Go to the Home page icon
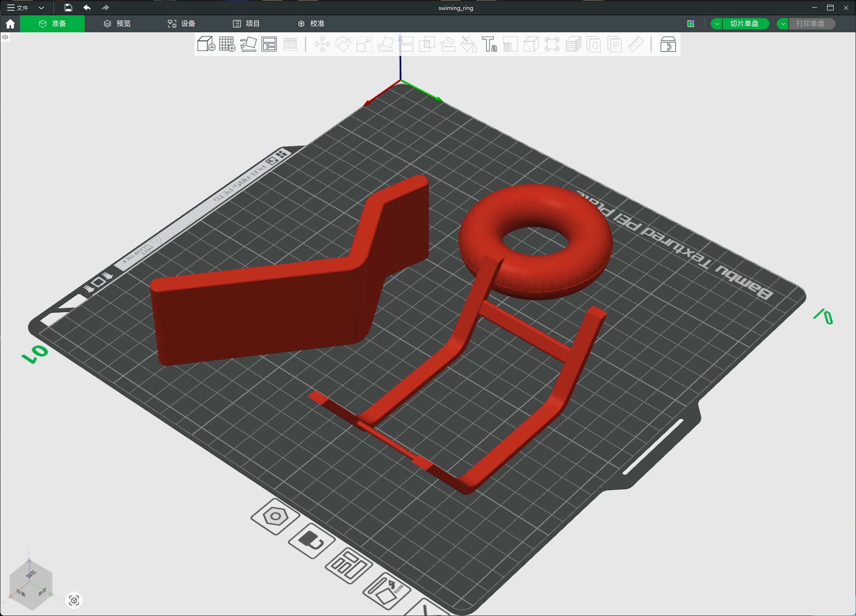The width and height of the screenshot is (856, 616). point(10,24)
